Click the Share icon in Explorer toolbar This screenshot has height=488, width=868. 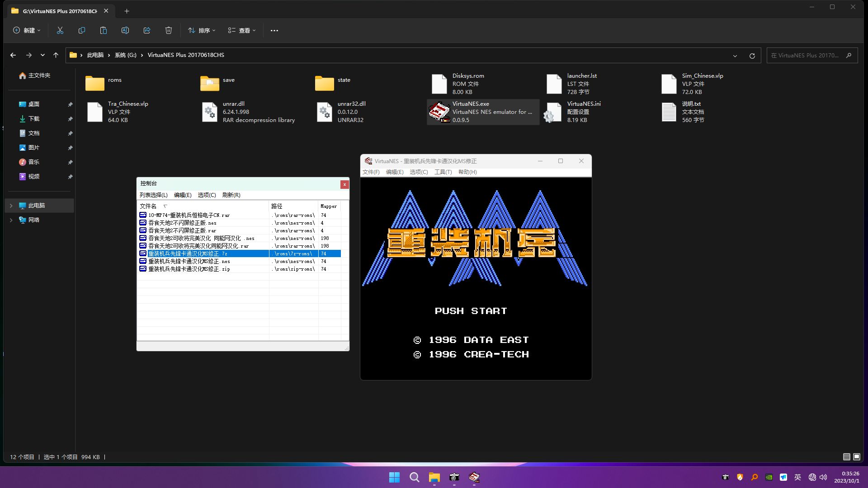tap(147, 30)
